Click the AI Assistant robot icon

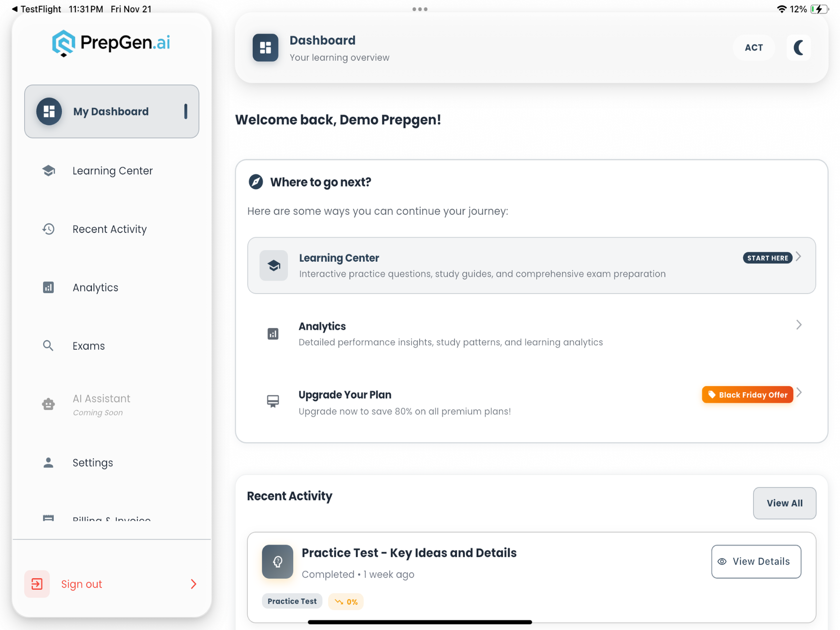(x=48, y=404)
